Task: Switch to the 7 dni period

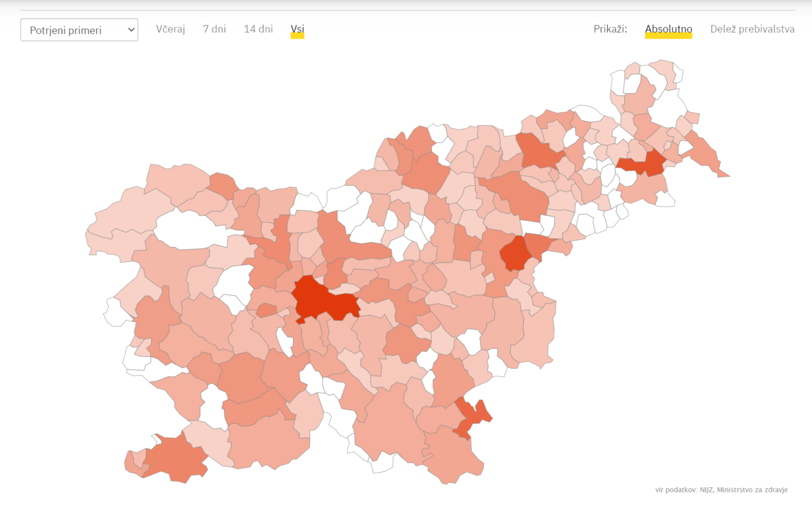Action: tap(214, 29)
